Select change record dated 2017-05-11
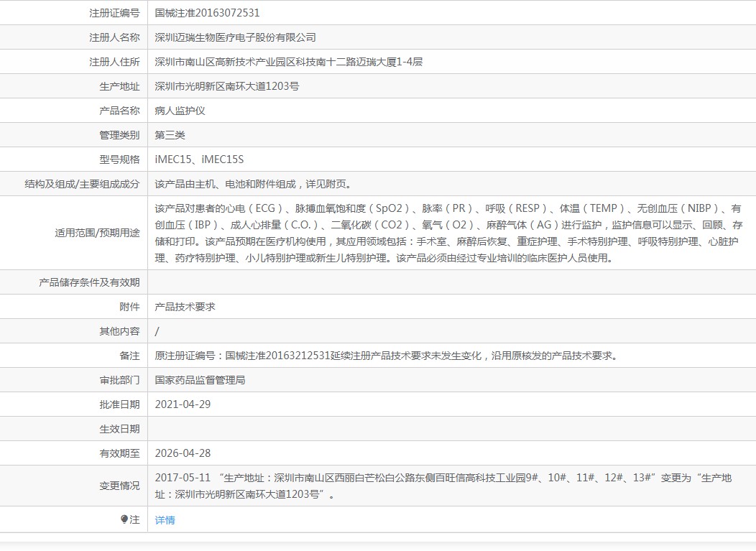Viewport: 756px width, 551px height. tap(443, 486)
